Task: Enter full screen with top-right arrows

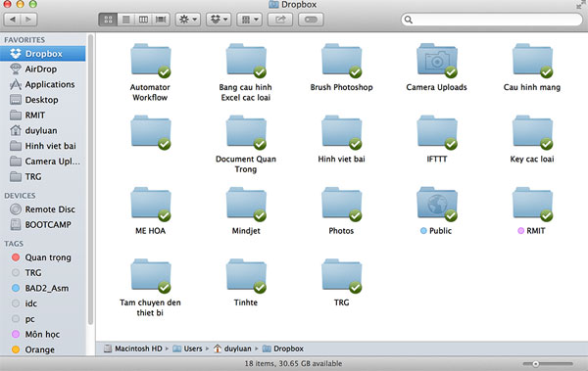Action: point(580,5)
